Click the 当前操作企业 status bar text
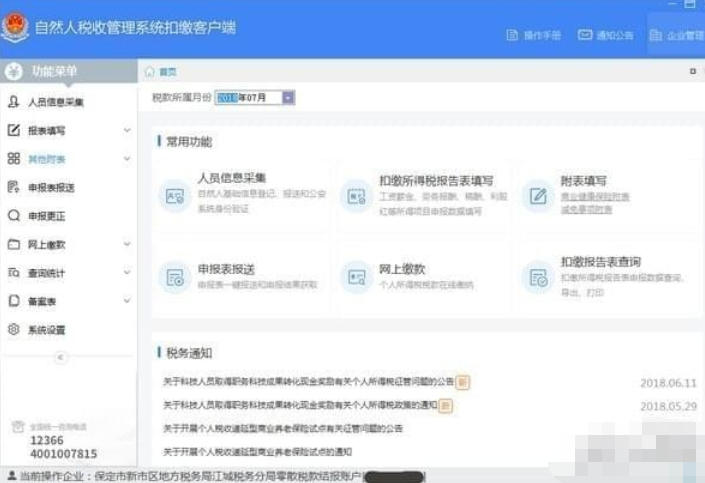 [191, 476]
